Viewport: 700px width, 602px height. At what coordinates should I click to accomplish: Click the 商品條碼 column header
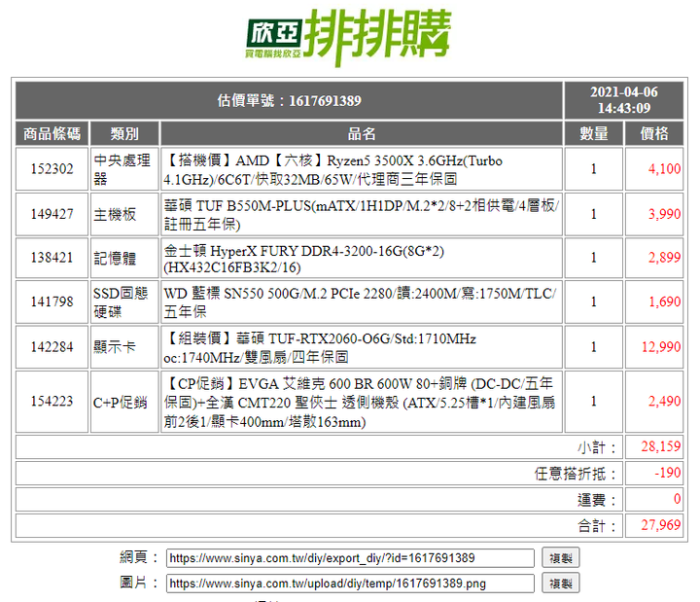52,133
